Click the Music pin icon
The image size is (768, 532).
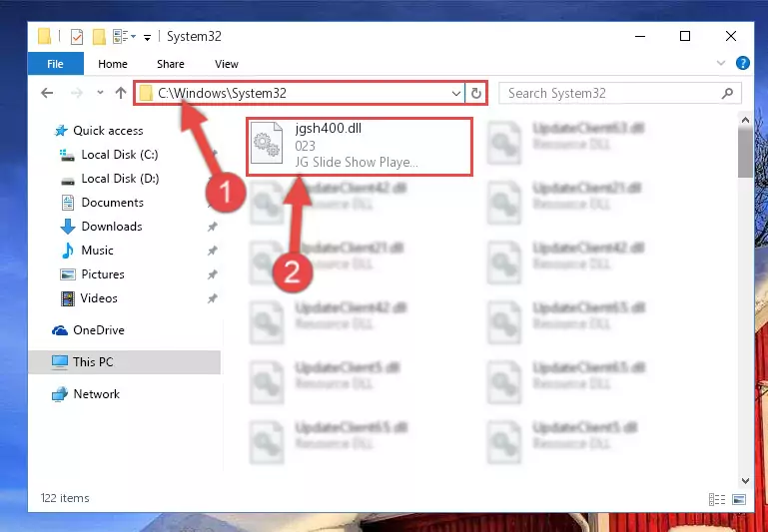(212, 251)
